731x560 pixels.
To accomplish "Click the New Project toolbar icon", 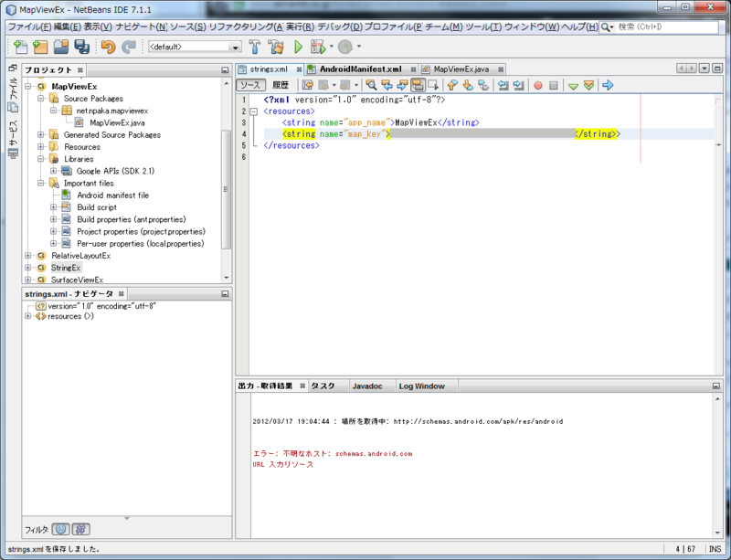I will [40, 47].
